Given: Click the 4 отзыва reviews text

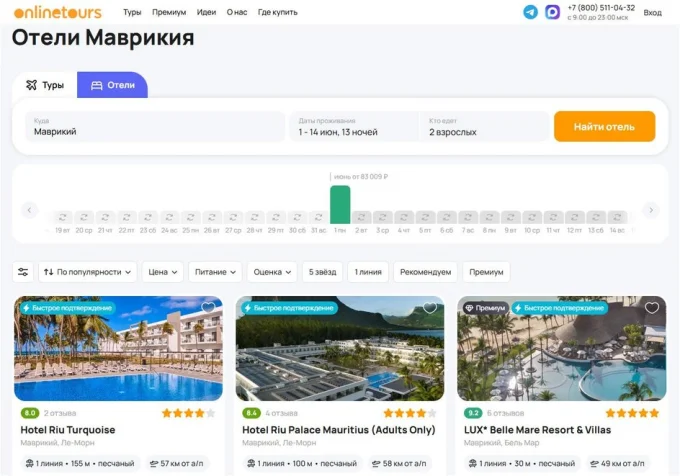Looking at the screenshot, I should tap(281, 413).
